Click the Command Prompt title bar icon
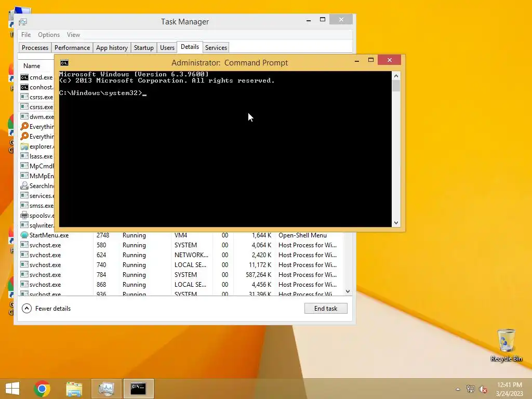The height and width of the screenshot is (399, 532). coord(64,63)
